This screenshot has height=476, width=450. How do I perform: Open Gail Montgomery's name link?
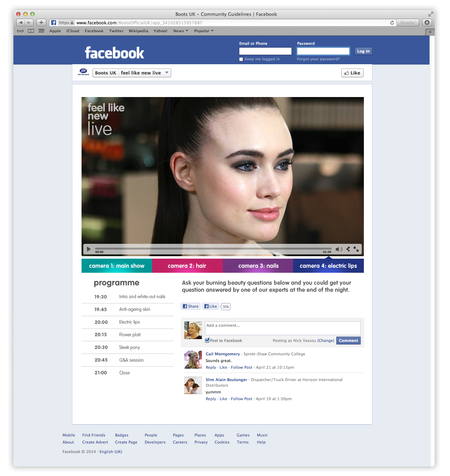(x=223, y=354)
